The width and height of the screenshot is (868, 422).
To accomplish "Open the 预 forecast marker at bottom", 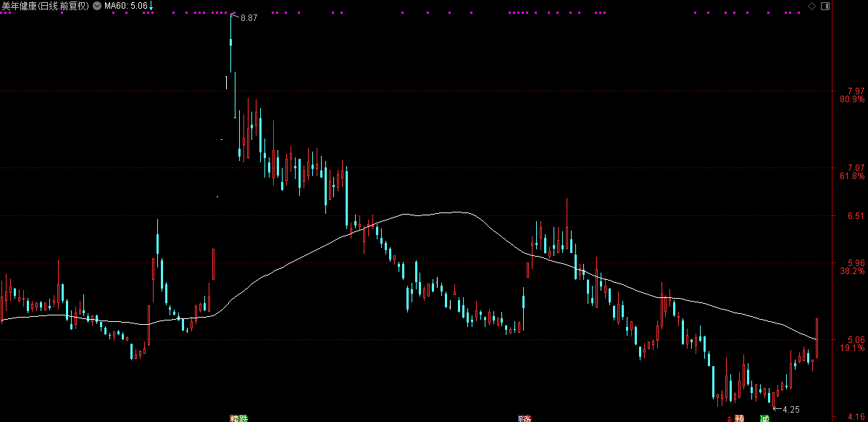I will click(x=740, y=418).
